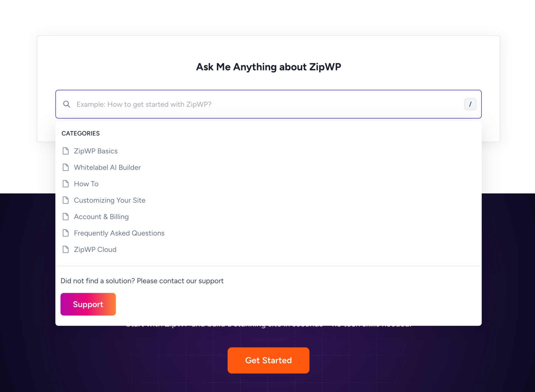Click the document icon beside ZipWP Cloud

coord(66,249)
